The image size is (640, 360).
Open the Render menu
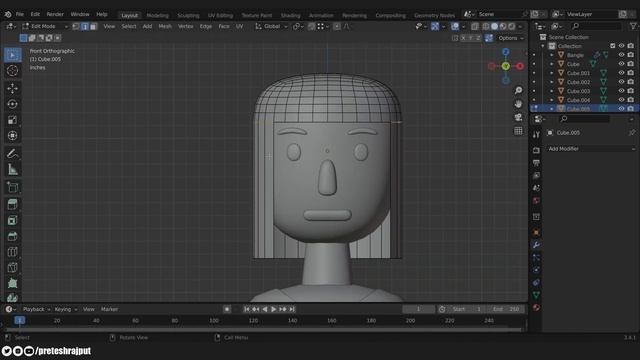point(55,14)
